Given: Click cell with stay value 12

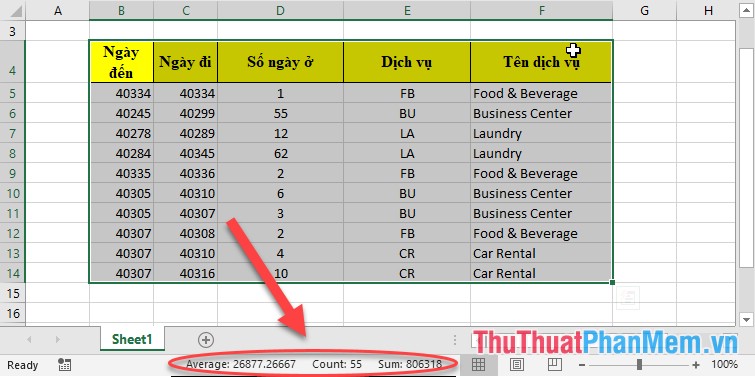Looking at the screenshot, I should [x=281, y=133].
